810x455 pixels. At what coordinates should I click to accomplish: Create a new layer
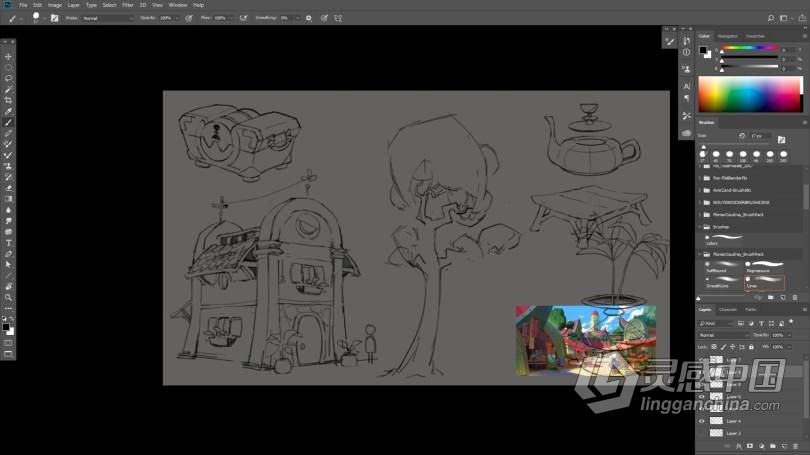(784, 446)
